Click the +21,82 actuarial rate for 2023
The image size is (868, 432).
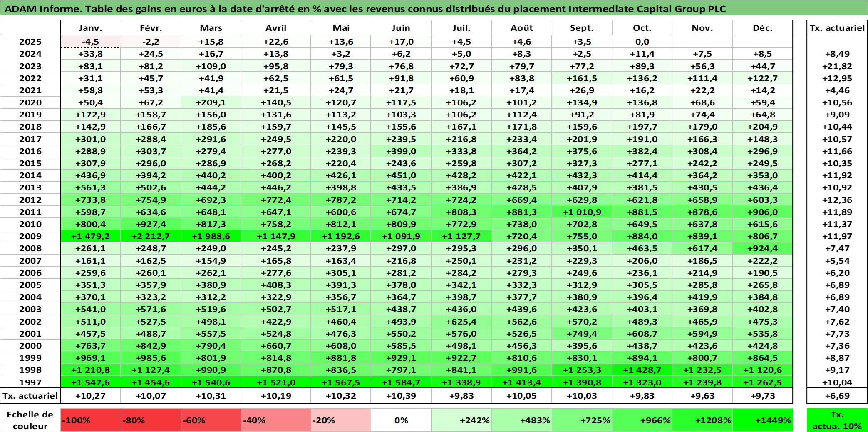click(837, 66)
